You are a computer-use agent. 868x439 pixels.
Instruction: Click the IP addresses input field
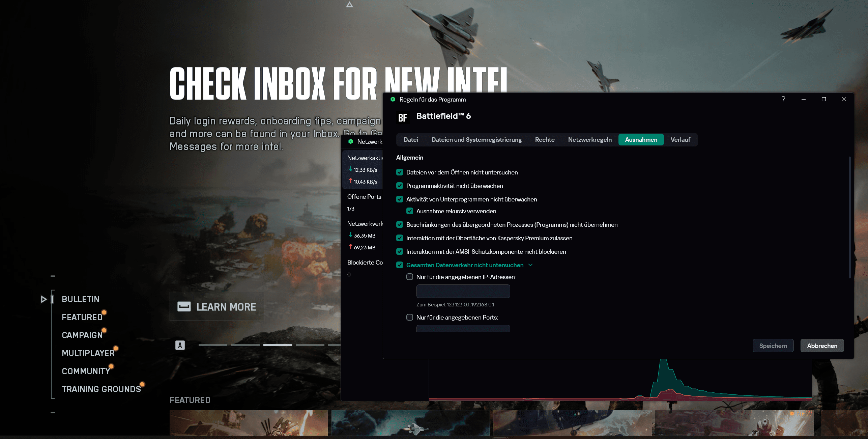pyautogui.click(x=463, y=291)
